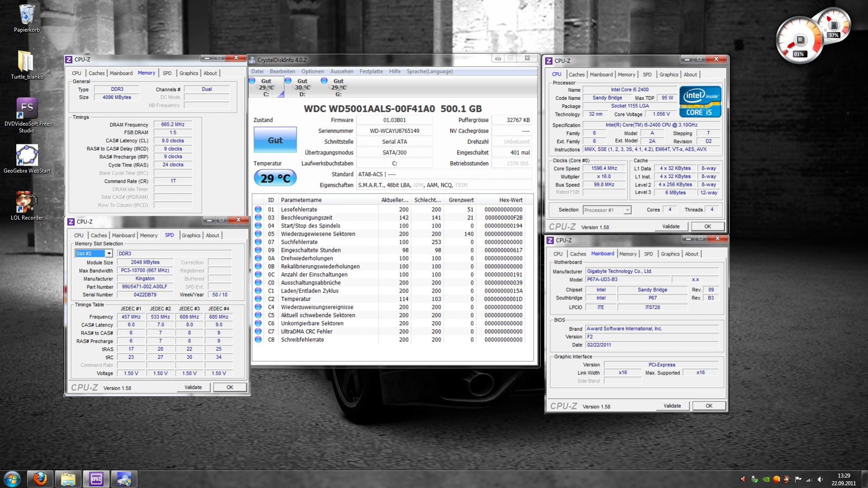This screenshot has width=868, height=488.
Task: Select the UltraDMA CRC Fehler row
Action: coord(393,332)
